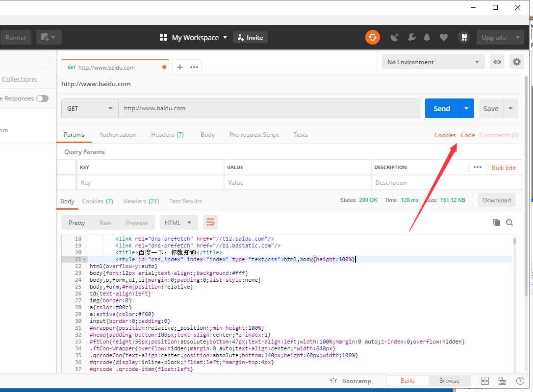This screenshot has height=392, width=533.
Task: Click the workspace grid icon
Action: pos(163,37)
